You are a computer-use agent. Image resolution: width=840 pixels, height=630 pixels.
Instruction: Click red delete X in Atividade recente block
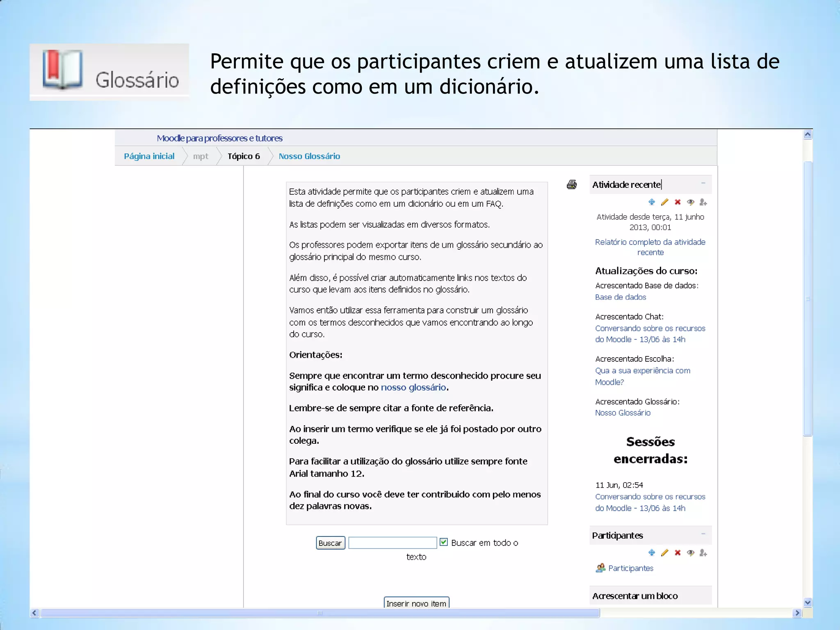pyautogui.click(x=678, y=202)
